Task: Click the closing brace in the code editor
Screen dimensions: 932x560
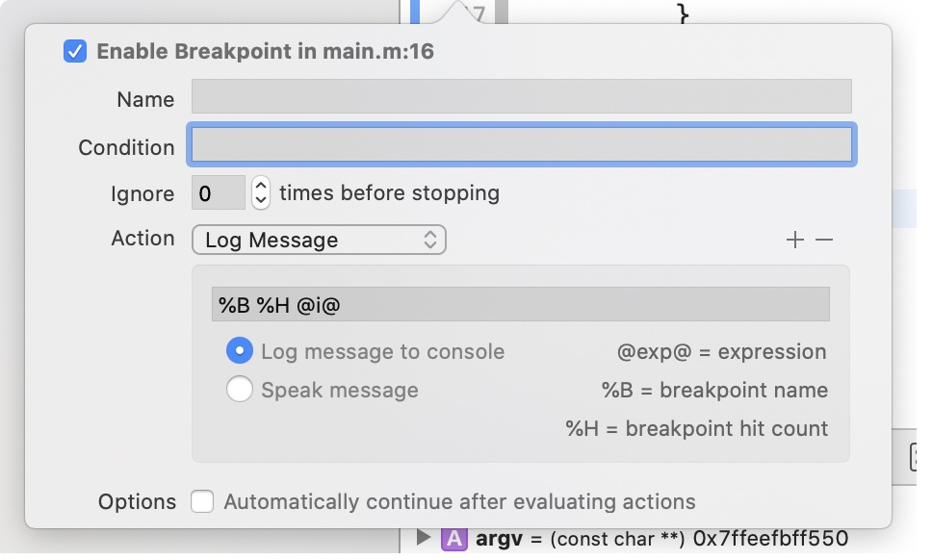Action: pos(684,13)
